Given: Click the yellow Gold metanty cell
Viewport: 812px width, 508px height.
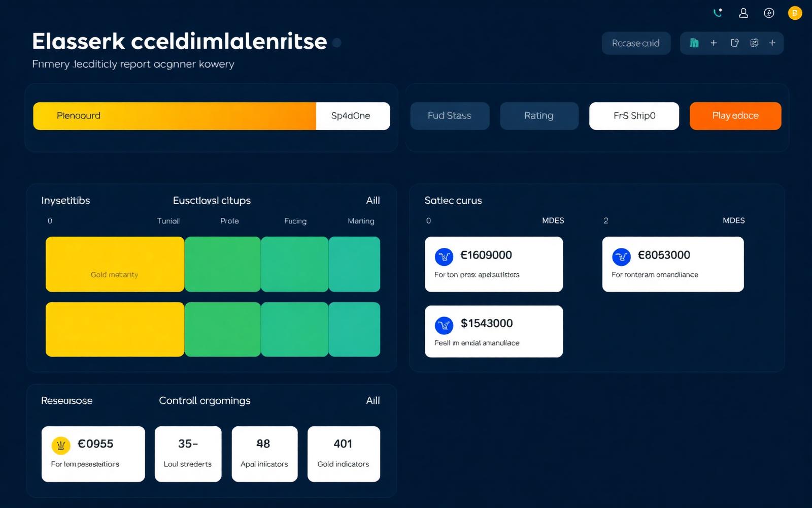Looking at the screenshot, I should coord(115,264).
